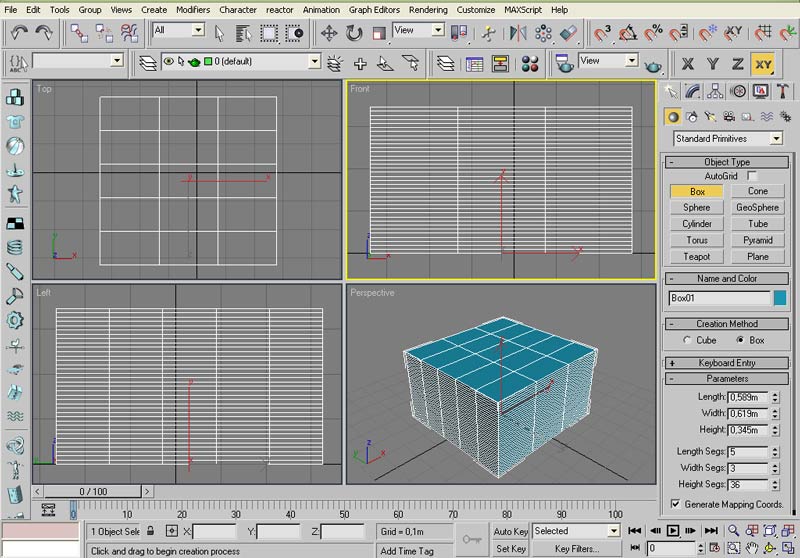
Task: Open the All selection filter dropdown
Action: 179,30
